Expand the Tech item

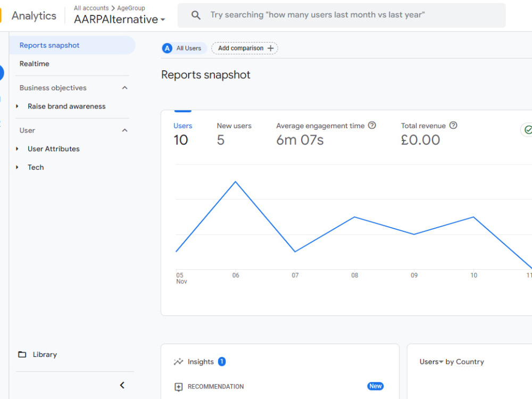17,167
